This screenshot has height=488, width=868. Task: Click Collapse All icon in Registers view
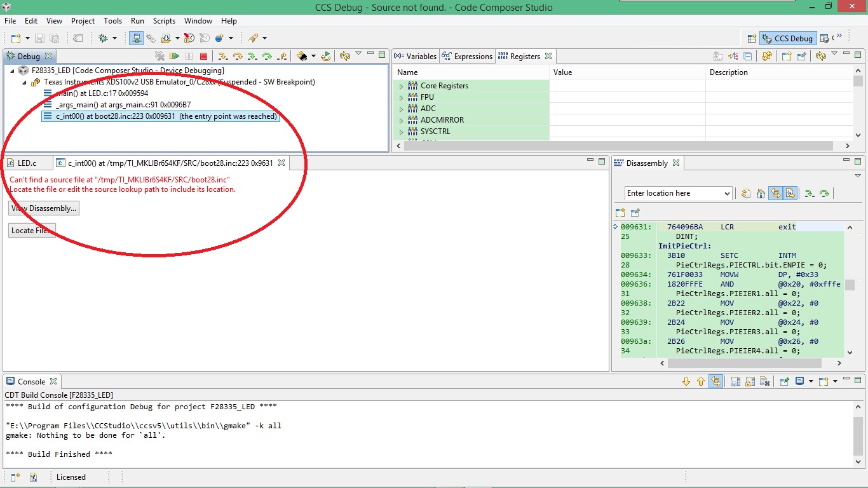(x=747, y=56)
